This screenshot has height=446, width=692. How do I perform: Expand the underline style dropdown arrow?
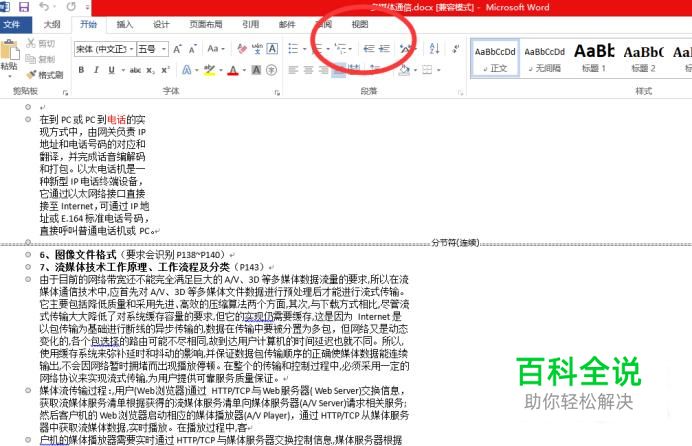[x=123, y=70]
